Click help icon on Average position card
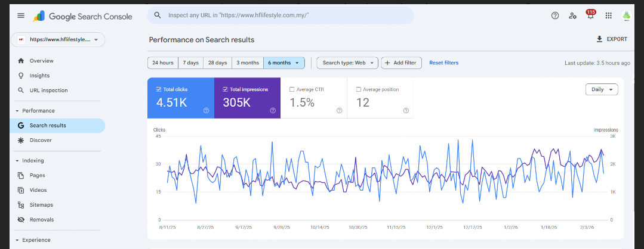Viewport: 644px width, 249px height. coord(406,110)
